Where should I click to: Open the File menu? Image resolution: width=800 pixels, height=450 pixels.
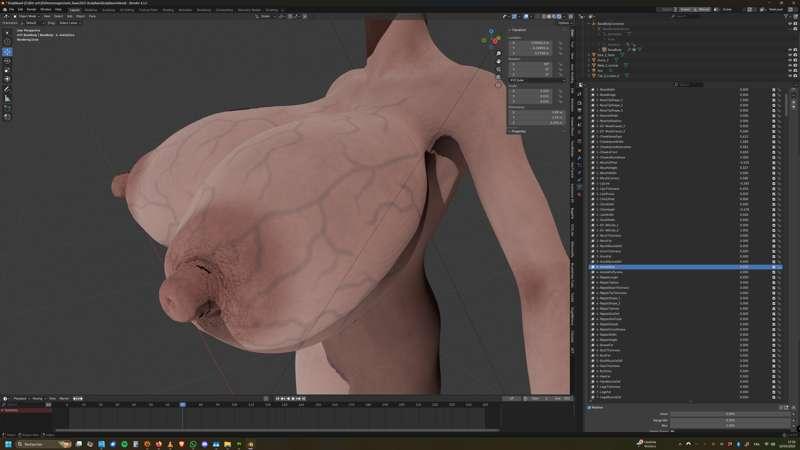pyautogui.click(x=11, y=9)
